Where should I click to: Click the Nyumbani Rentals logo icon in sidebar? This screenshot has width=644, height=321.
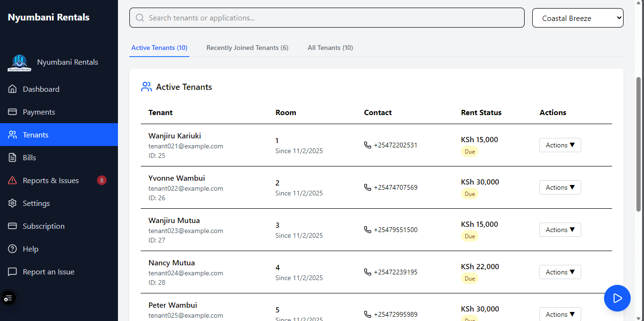[x=19, y=62]
